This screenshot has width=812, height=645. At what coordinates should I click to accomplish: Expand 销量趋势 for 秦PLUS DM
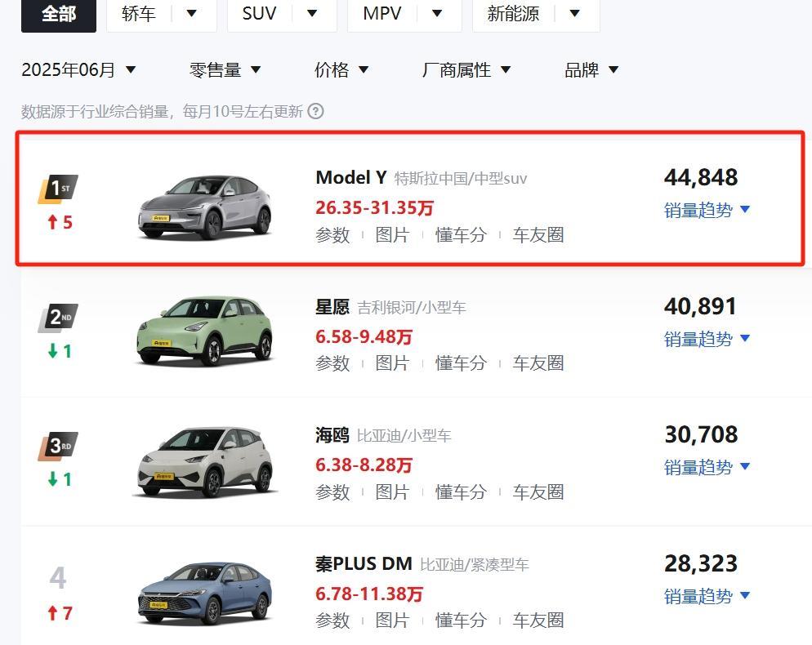point(707,596)
